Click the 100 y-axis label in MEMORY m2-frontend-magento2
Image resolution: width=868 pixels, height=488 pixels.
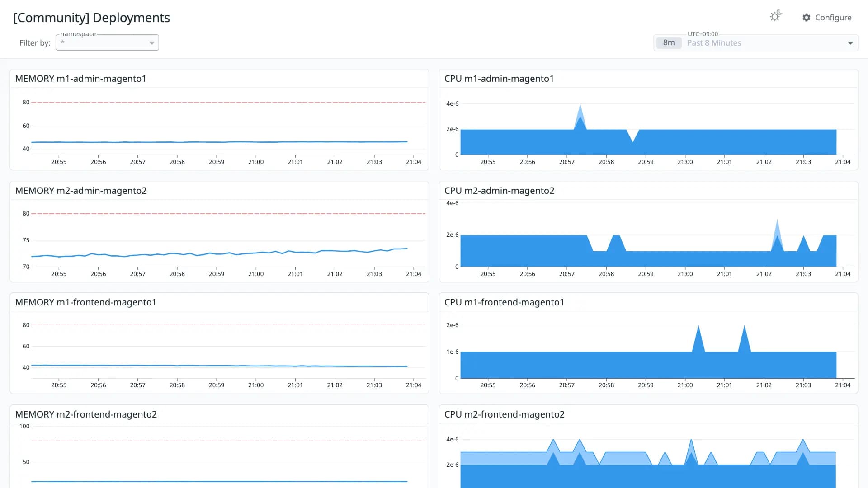click(x=24, y=426)
